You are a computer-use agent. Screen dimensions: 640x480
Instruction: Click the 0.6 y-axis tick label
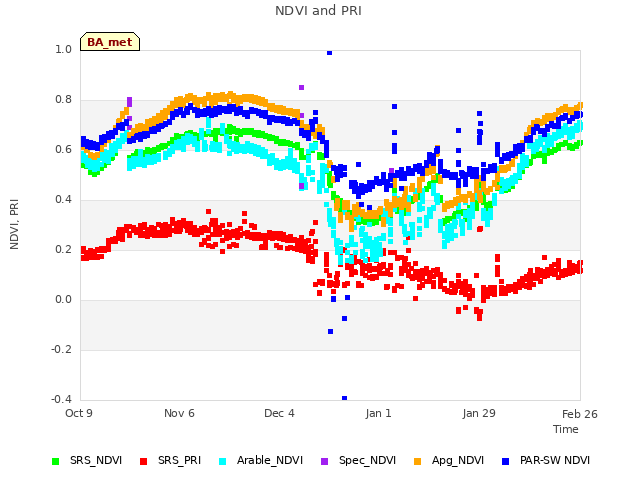pyautogui.click(x=63, y=149)
